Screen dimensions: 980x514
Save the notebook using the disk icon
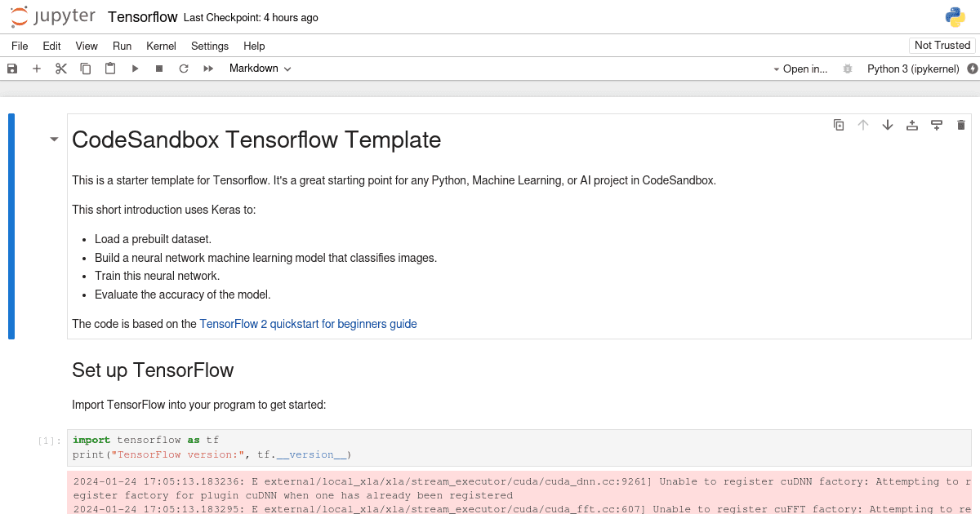point(11,69)
